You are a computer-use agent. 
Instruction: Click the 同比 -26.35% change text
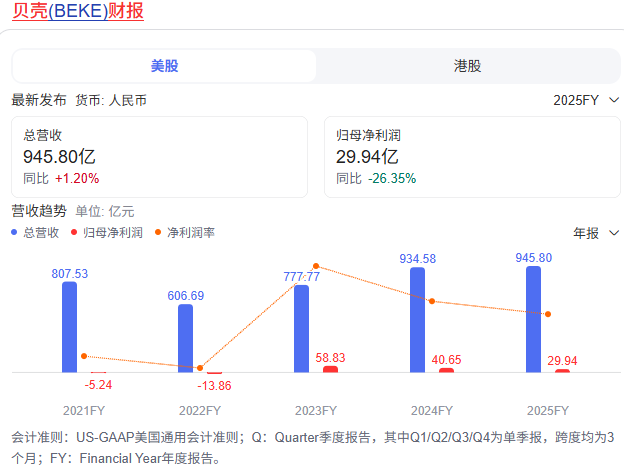click(x=376, y=179)
